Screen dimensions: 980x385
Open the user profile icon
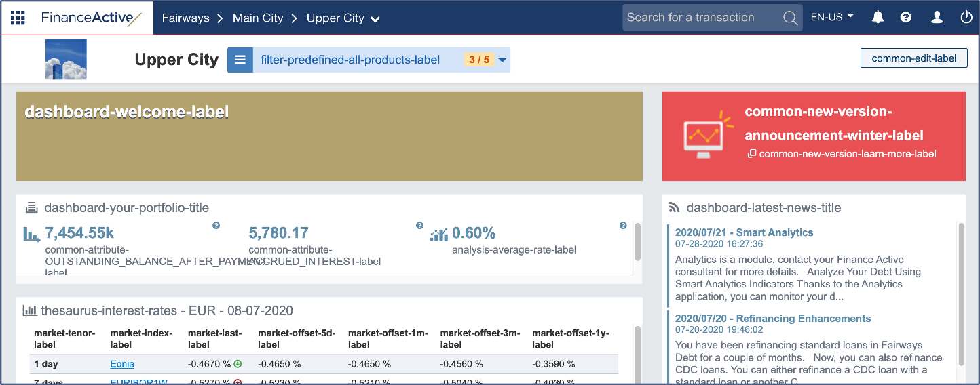[937, 18]
